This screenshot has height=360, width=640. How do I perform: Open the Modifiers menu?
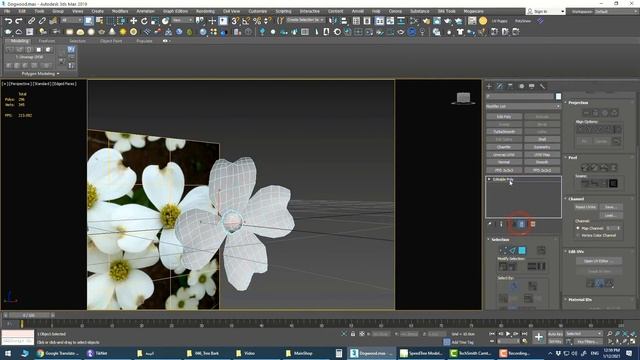pos(120,11)
